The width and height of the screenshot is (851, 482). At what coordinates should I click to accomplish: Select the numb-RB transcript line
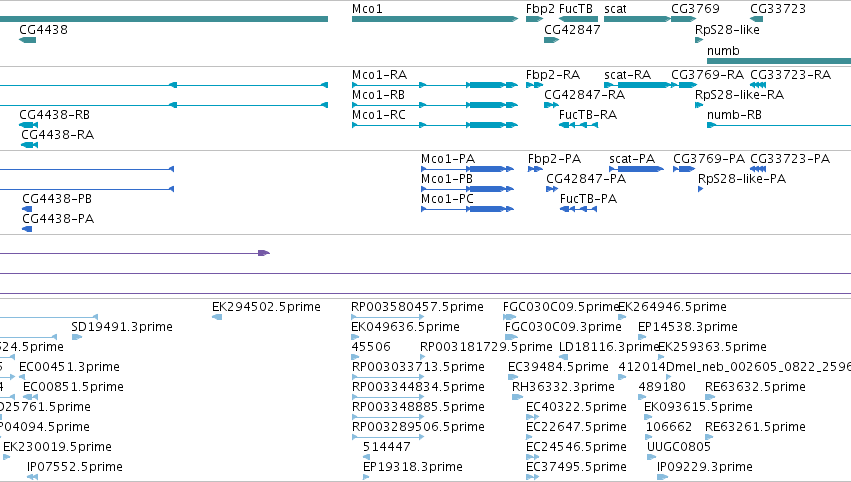point(779,125)
